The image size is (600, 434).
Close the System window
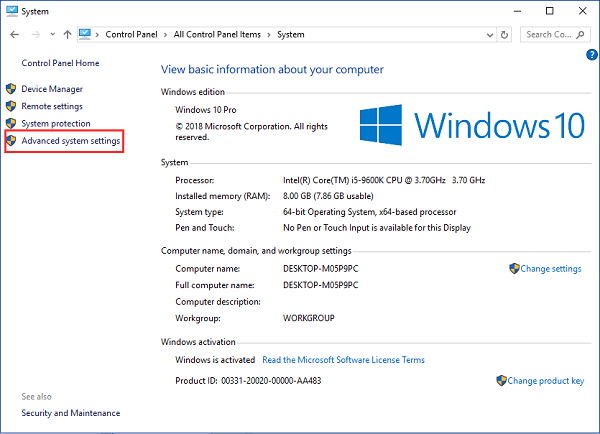pos(582,11)
